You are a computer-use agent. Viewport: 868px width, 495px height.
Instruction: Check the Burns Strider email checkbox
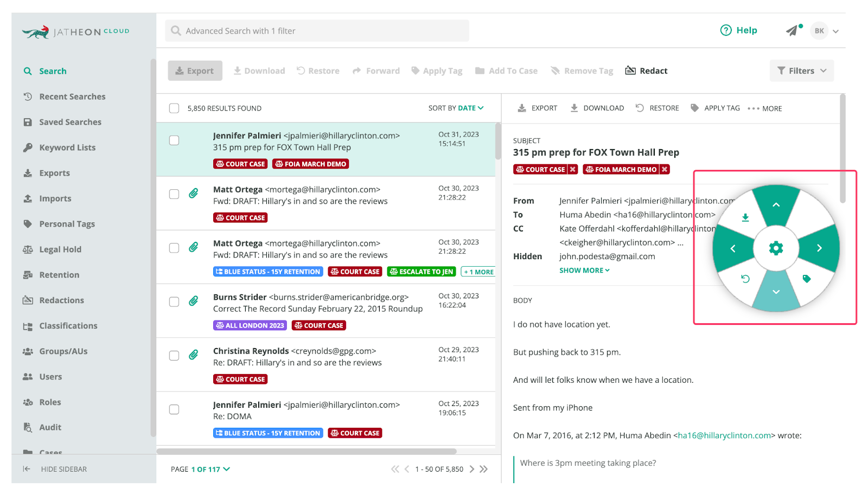(x=174, y=301)
